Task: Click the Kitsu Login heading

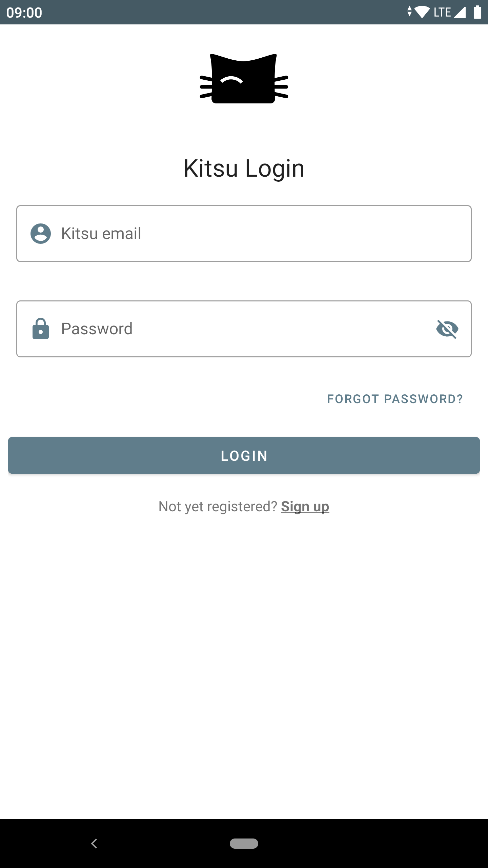Action: pos(244,168)
